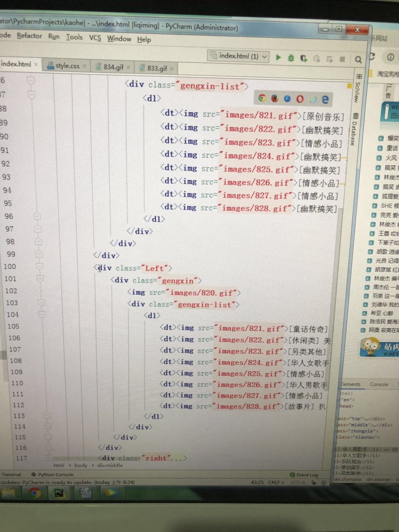The image size is (399, 532).
Task: Toggle fold marker at line 113 closing dl
Action: click(x=47, y=416)
